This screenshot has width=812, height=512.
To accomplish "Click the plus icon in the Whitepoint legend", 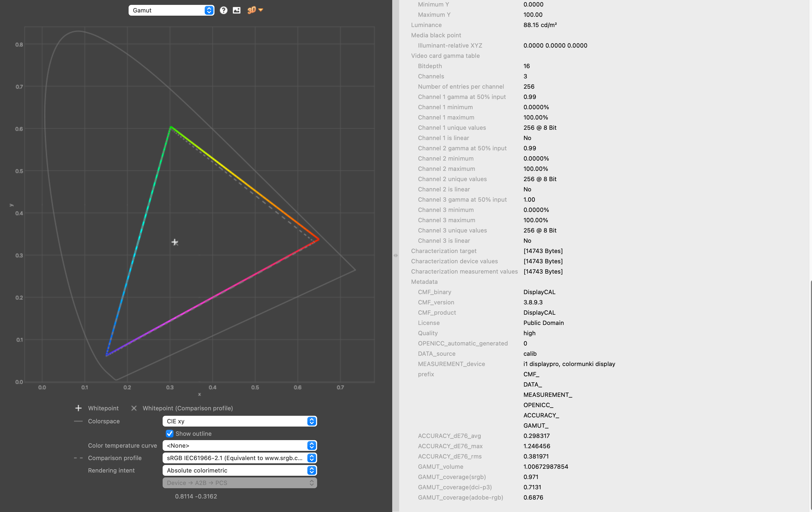I will 78,408.
